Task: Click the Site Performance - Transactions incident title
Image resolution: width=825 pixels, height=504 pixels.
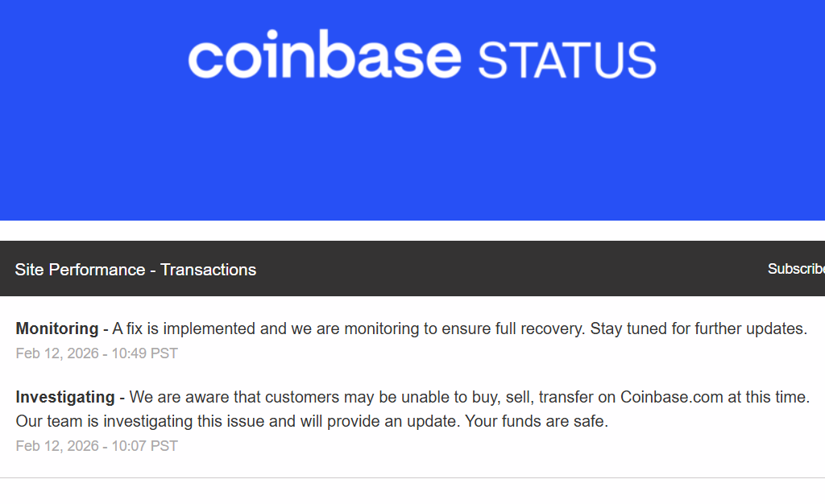Action: click(135, 270)
